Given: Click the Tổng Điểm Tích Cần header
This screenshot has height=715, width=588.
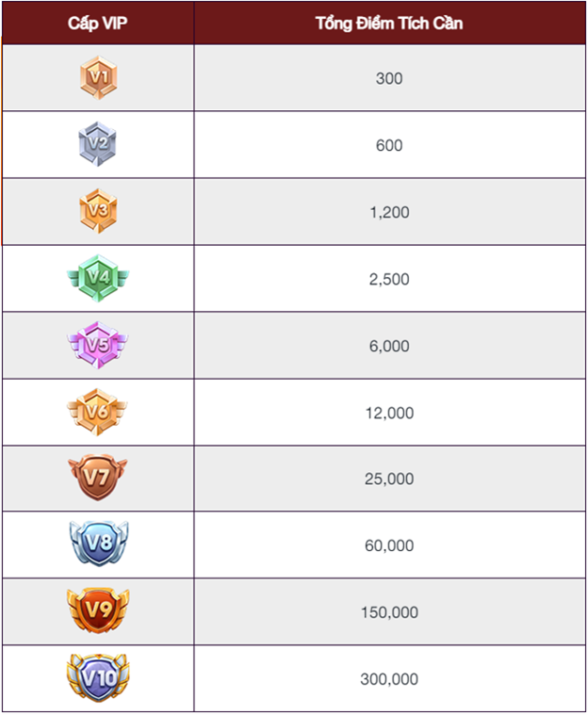Looking at the screenshot, I should [389, 24].
